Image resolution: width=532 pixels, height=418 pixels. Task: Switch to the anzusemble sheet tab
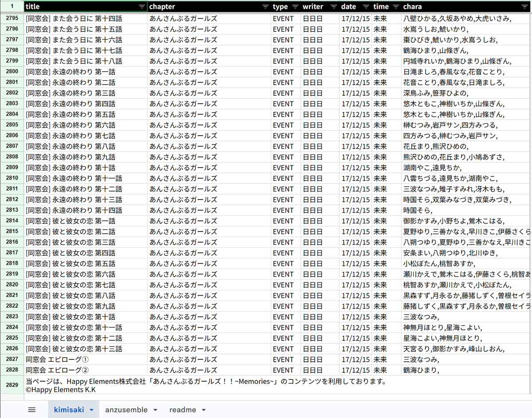click(126, 410)
